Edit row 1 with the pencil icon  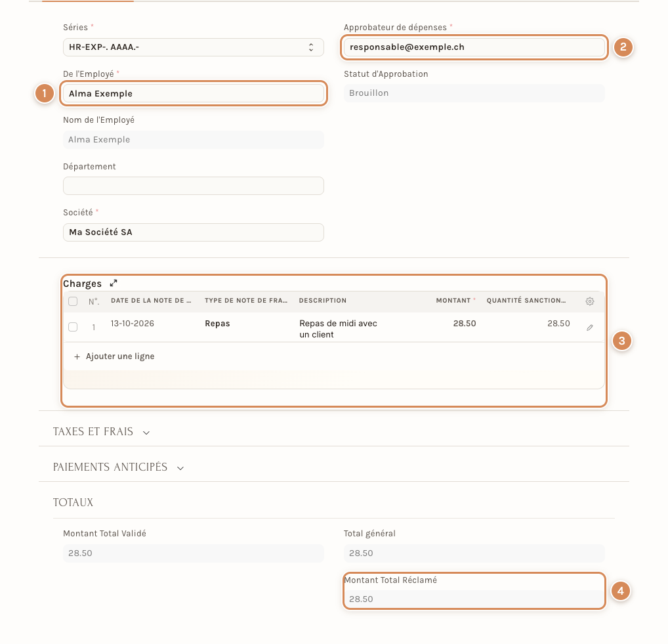[590, 328]
